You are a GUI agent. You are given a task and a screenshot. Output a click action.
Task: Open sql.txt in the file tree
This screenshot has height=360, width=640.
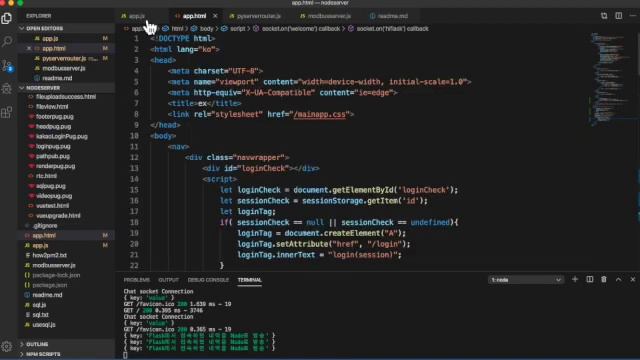tap(66, 315)
